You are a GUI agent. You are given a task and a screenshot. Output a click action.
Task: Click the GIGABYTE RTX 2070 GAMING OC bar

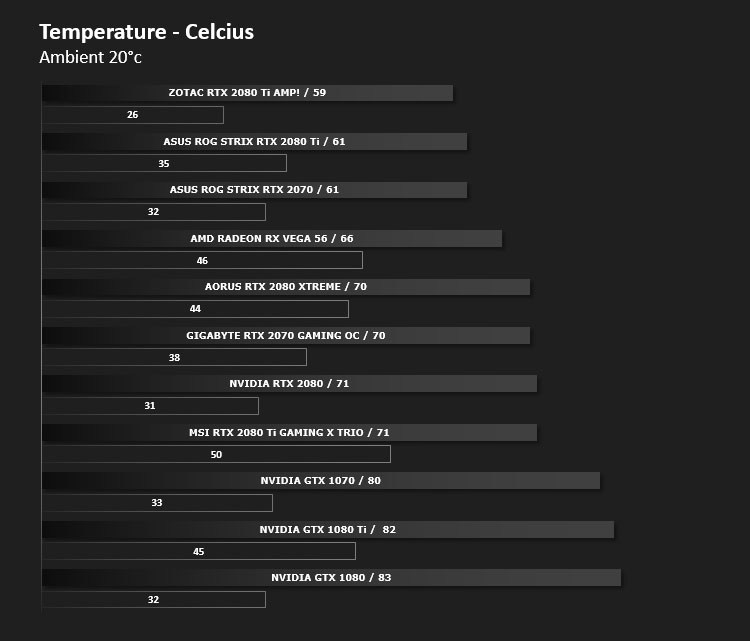pos(286,335)
